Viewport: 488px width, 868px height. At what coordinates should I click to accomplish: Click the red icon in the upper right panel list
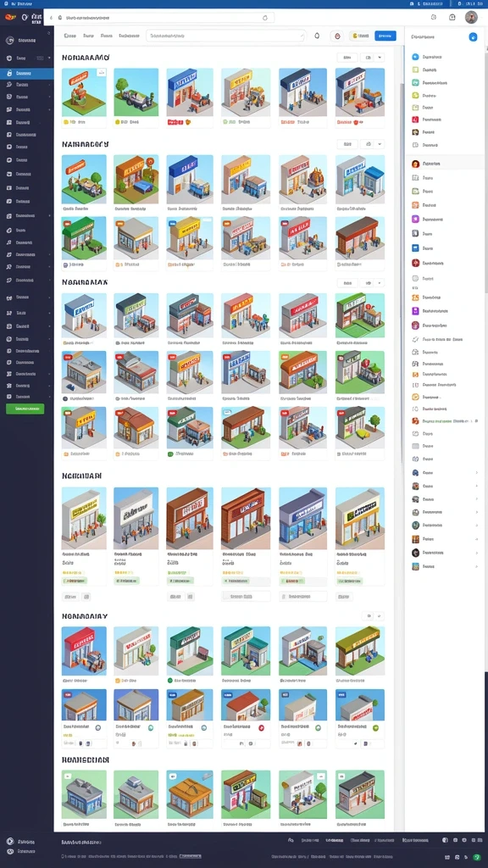coord(415,119)
